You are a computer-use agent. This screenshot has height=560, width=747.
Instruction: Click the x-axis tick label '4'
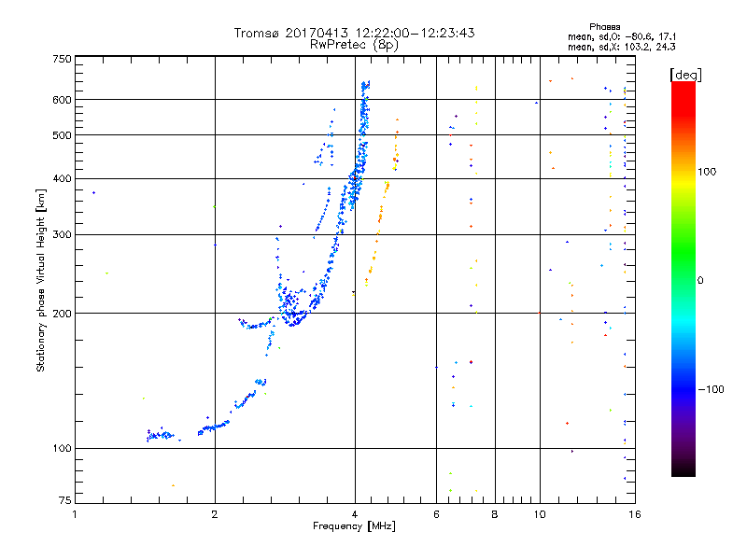tap(355, 514)
